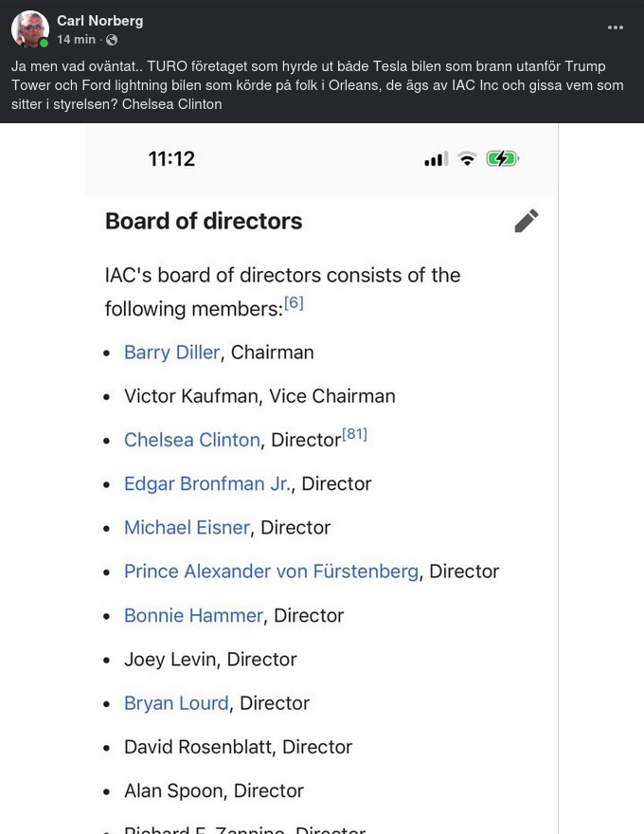Viewport: 644px width, 834px height.
Task: Open Prince Alexander von Fürstenberg link
Action: coord(271,571)
